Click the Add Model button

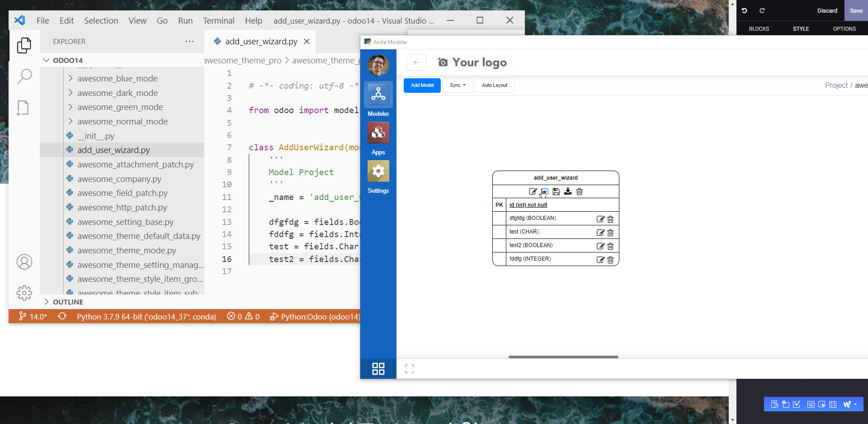click(422, 85)
